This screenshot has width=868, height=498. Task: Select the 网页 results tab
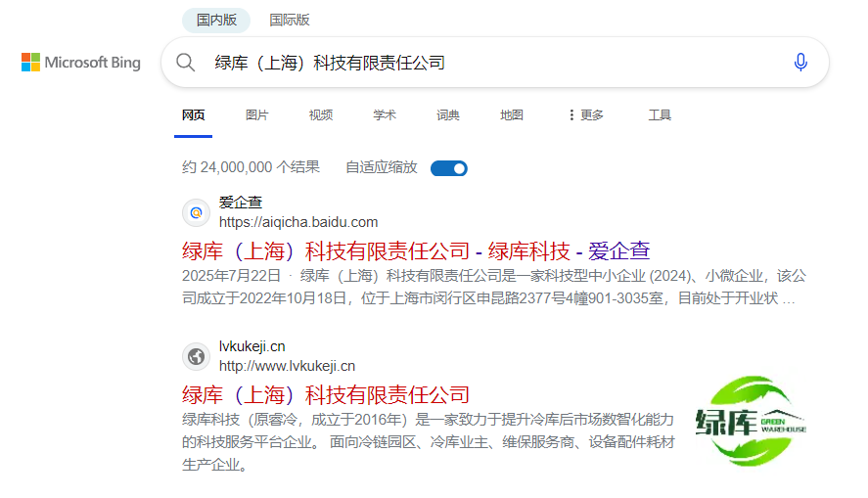click(x=193, y=115)
